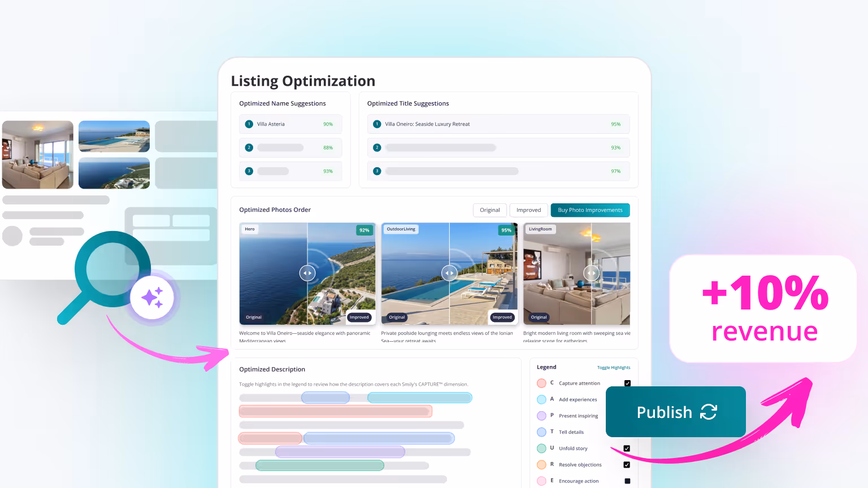Click the Hero photo comparison slider handle
Image resolution: width=868 pixels, height=488 pixels.
307,273
